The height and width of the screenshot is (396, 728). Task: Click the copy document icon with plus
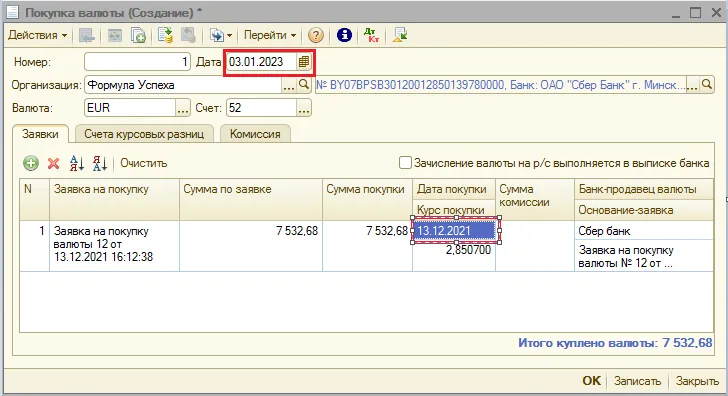138,35
